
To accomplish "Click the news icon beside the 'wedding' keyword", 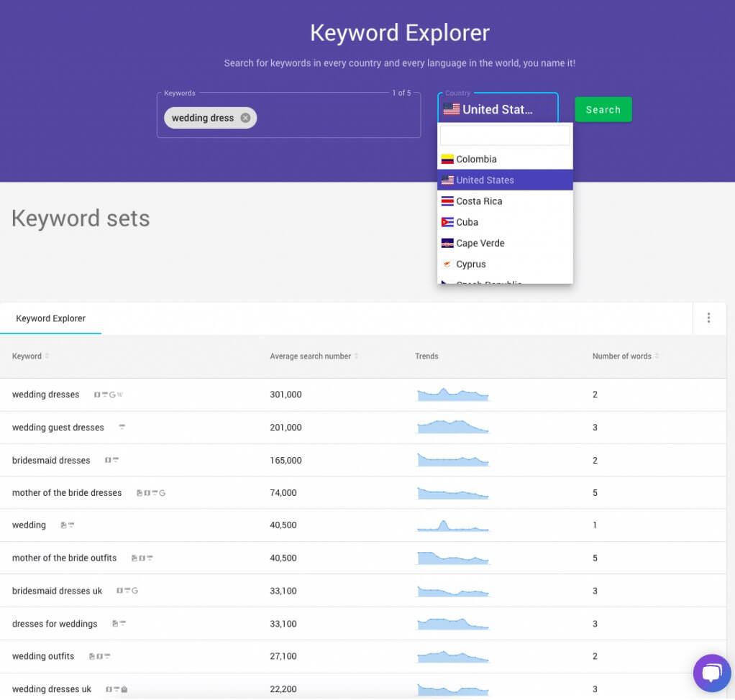I will 63,525.
